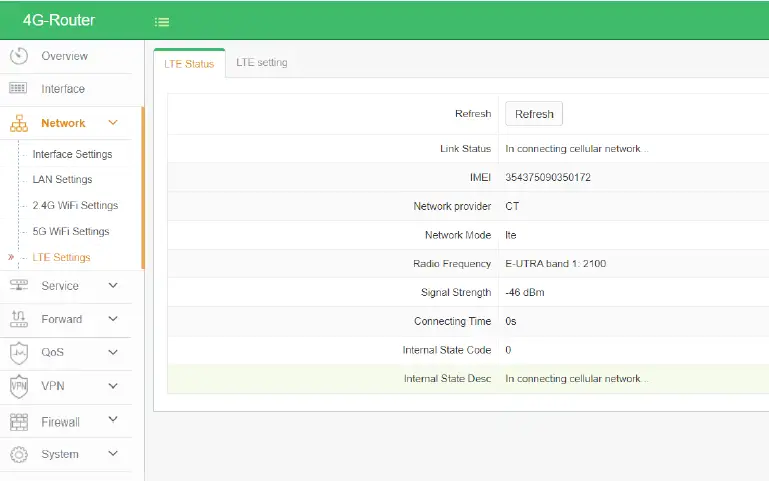Expand the QoS menu chevron
The image size is (769, 481).
[x=113, y=352]
